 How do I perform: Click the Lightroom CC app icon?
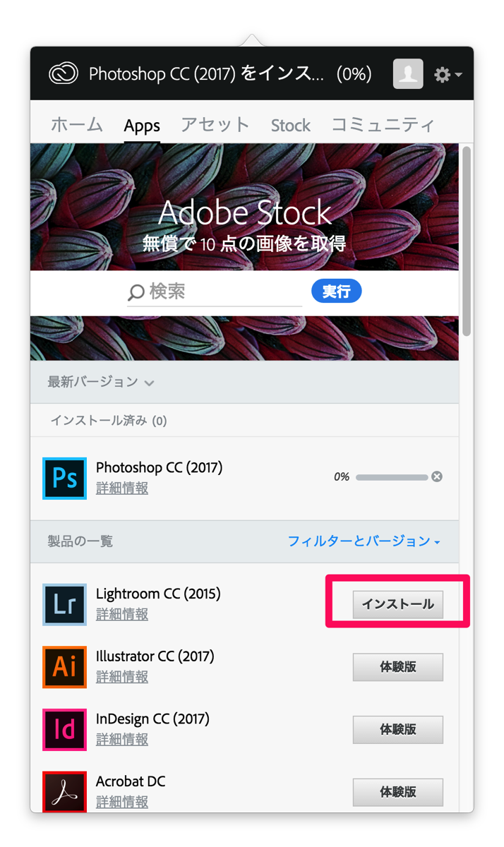click(x=64, y=604)
